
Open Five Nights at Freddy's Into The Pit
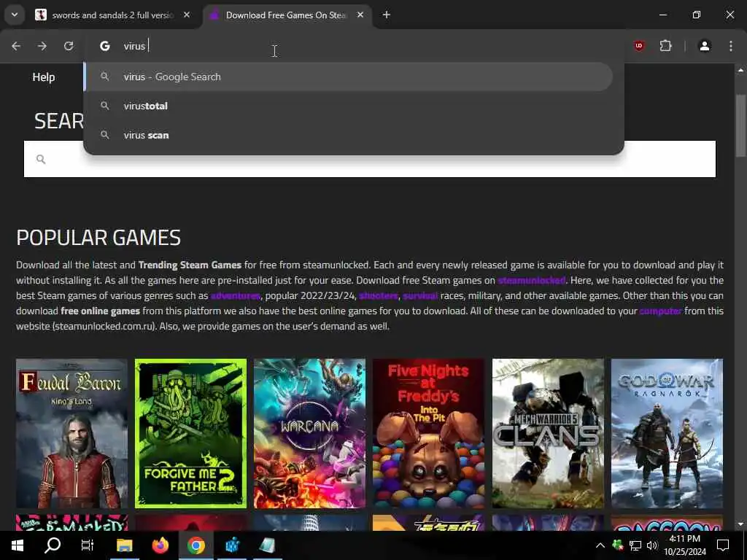(x=429, y=433)
